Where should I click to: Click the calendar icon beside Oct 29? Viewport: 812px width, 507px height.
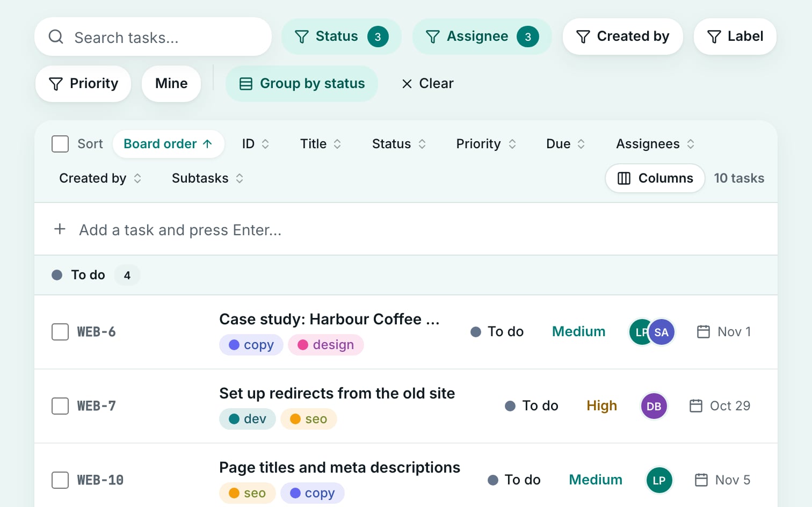[696, 405]
